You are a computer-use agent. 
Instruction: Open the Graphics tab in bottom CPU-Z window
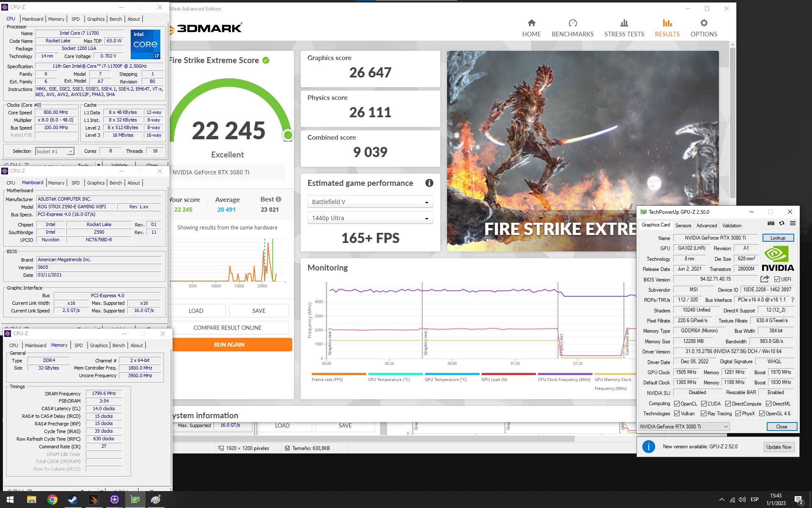tap(99, 345)
